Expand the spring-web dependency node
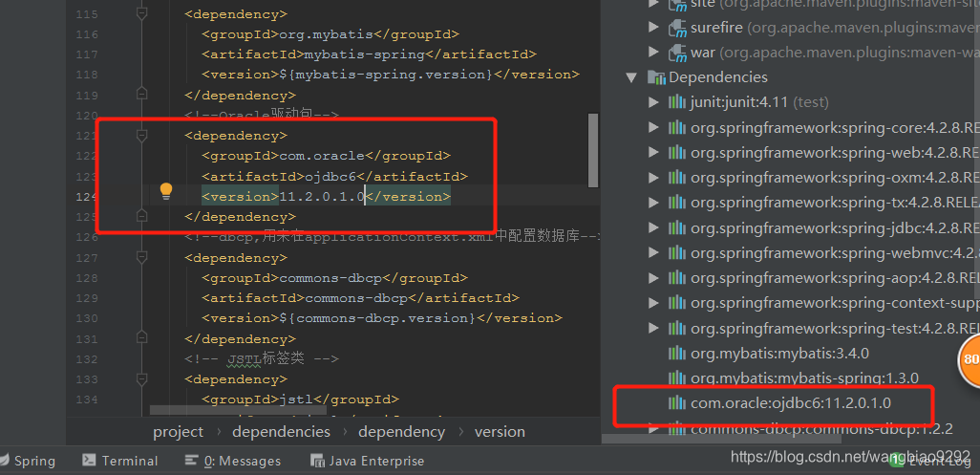Image resolution: width=980 pixels, height=475 pixels. (x=653, y=153)
